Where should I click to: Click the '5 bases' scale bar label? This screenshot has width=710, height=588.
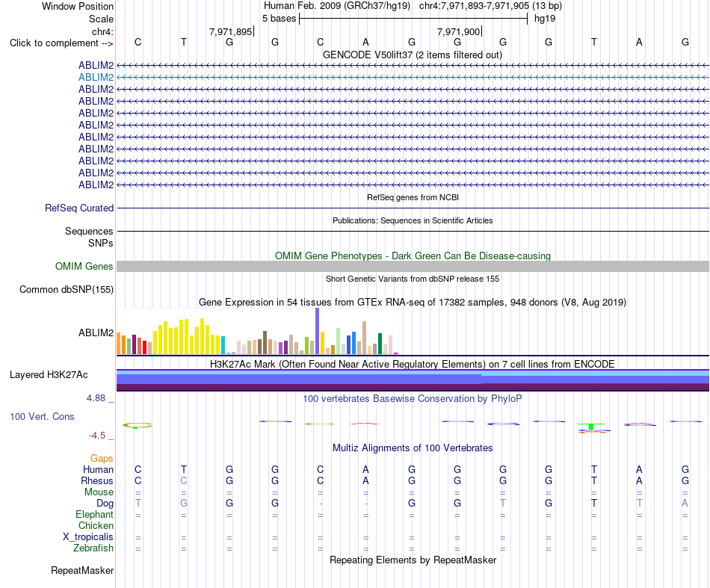tap(279, 19)
